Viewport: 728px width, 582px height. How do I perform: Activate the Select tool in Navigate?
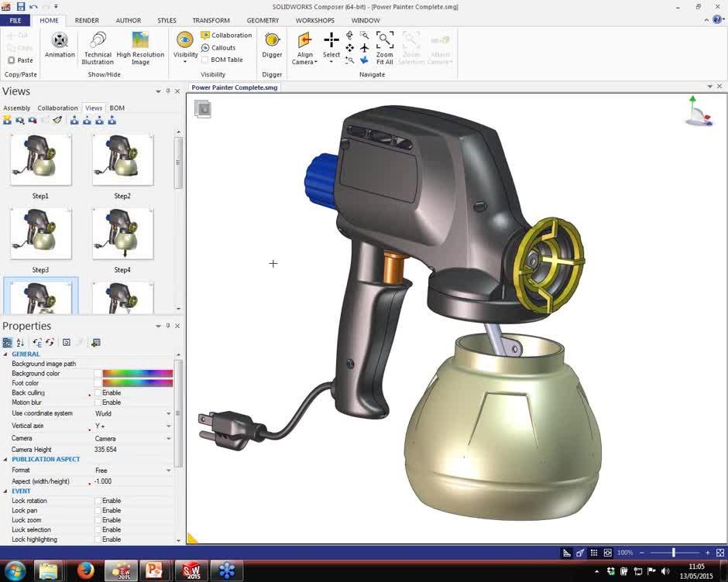pyautogui.click(x=331, y=41)
